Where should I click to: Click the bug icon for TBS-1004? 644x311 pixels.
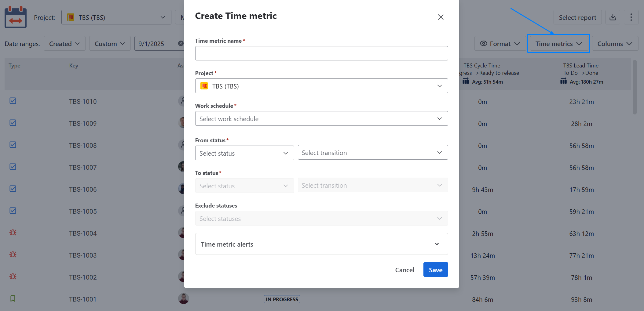tap(13, 233)
